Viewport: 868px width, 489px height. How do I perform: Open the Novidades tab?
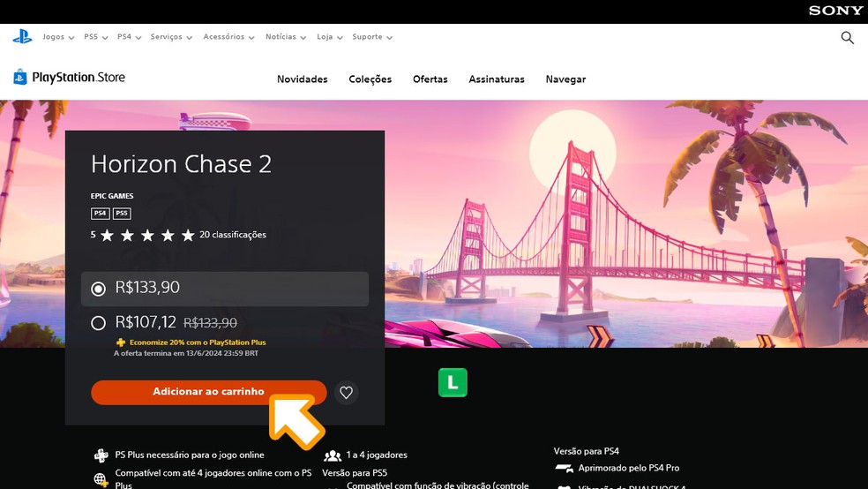pos(303,79)
